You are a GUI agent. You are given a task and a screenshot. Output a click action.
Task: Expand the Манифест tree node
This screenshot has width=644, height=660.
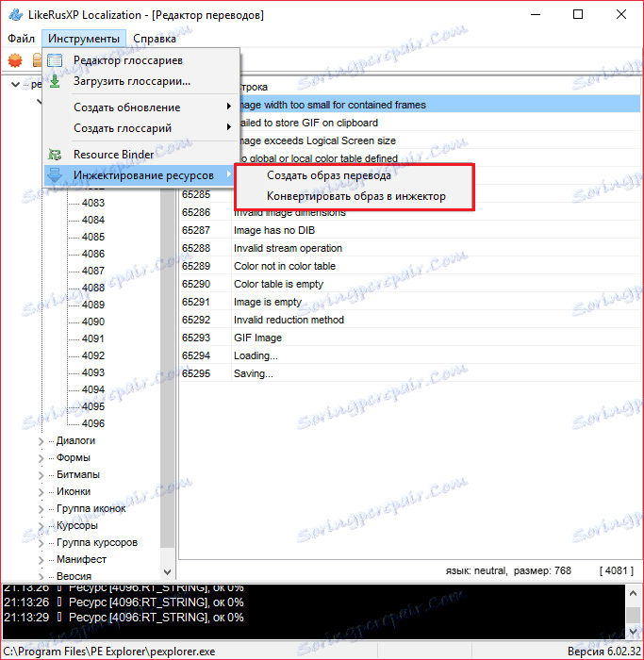pos(41,560)
